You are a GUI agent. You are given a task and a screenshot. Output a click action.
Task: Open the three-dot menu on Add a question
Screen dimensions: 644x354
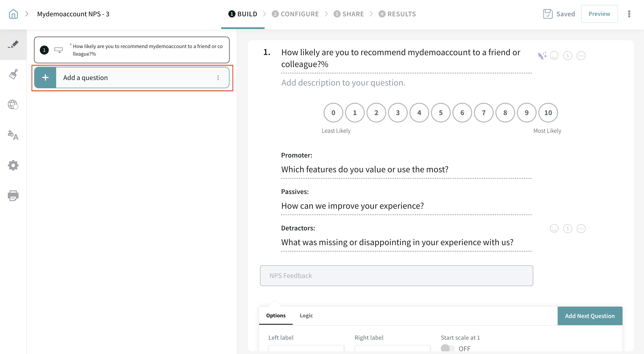tap(218, 78)
